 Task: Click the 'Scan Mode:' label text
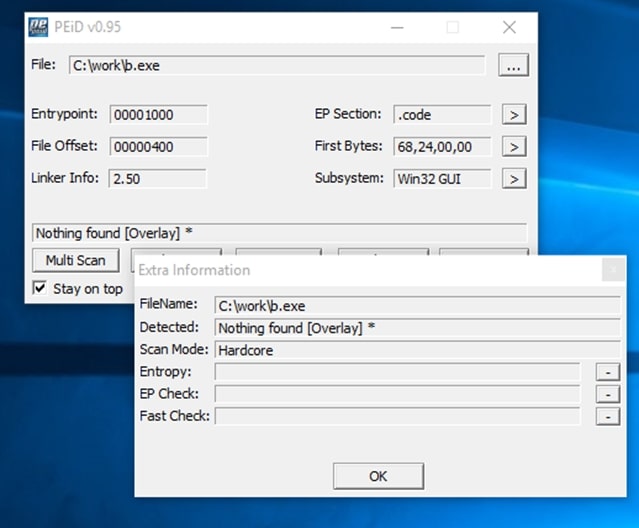point(174,350)
